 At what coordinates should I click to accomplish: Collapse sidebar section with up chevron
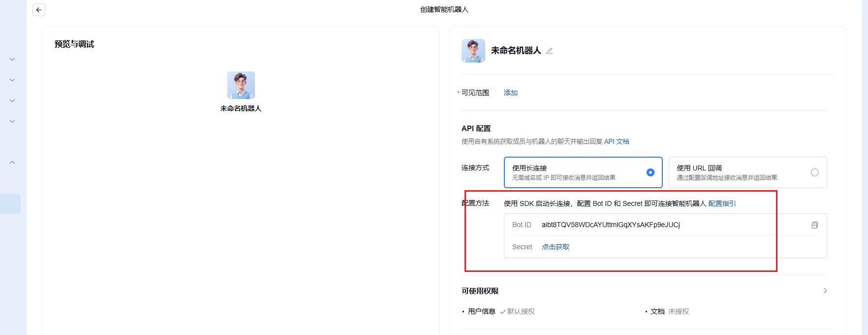click(x=12, y=163)
